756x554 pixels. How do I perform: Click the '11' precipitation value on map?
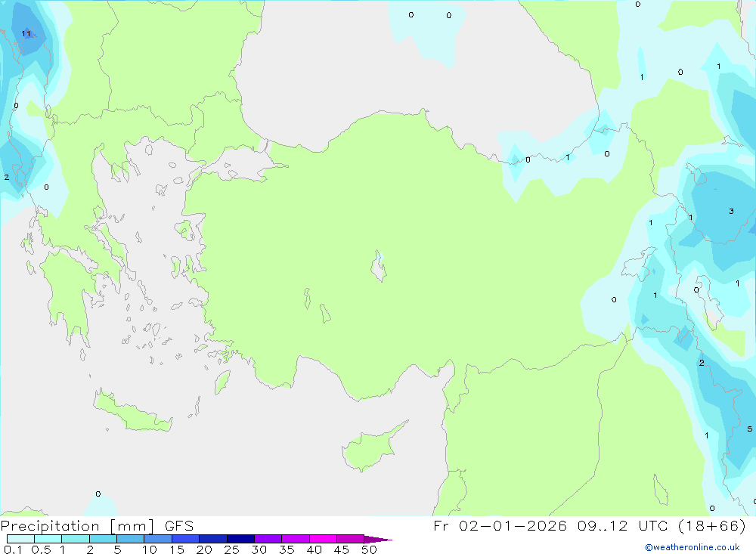click(x=26, y=34)
